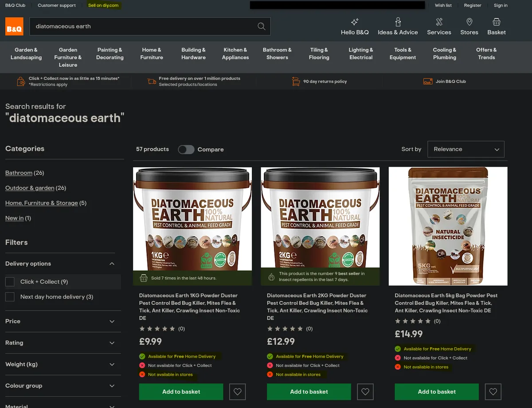Open the Ideas & Advice icon
Screen dimensions: 532x408
(x=398, y=22)
